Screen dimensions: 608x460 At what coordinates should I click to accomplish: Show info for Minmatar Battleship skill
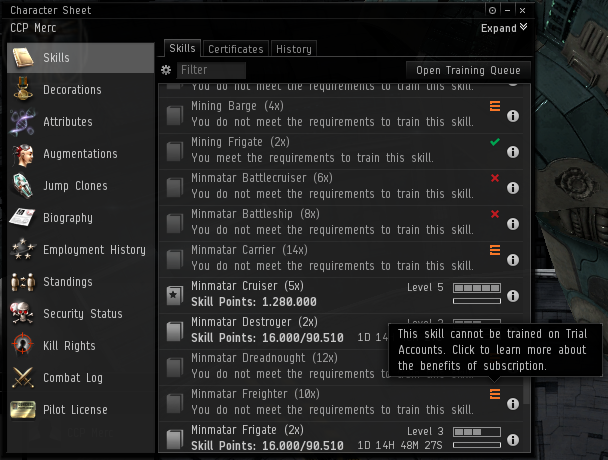coord(513,224)
